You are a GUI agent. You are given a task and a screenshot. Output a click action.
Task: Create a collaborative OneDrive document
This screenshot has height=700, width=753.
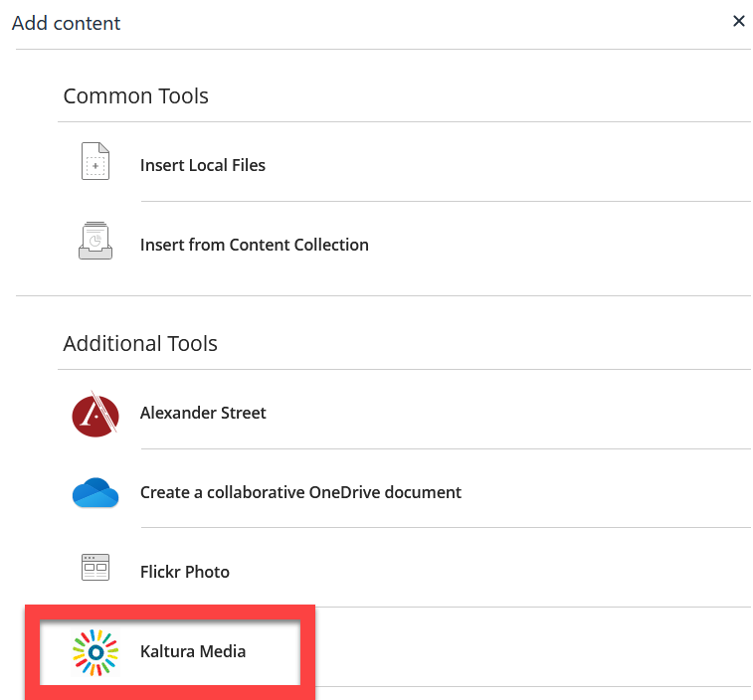[x=300, y=492]
